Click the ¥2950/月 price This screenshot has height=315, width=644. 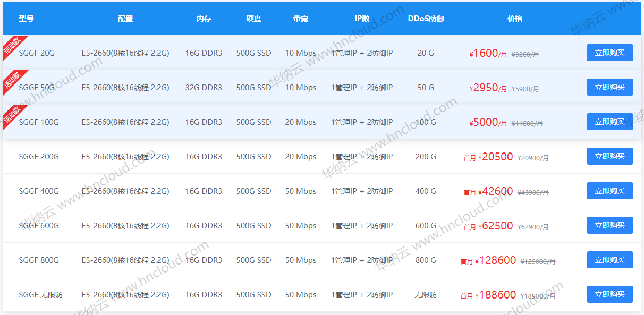pos(488,88)
